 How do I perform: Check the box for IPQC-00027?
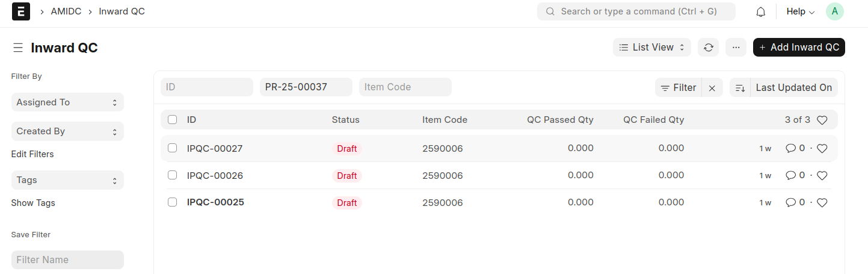(173, 148)
